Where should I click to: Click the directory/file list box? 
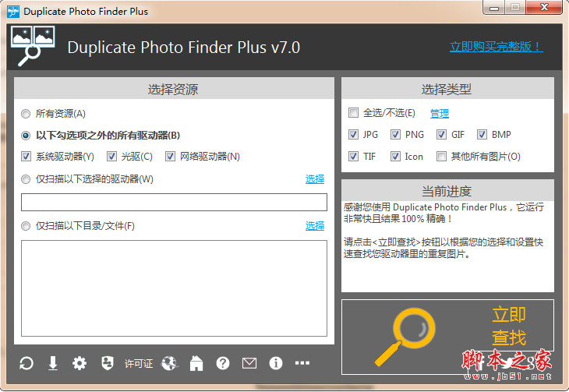point(174,288)
